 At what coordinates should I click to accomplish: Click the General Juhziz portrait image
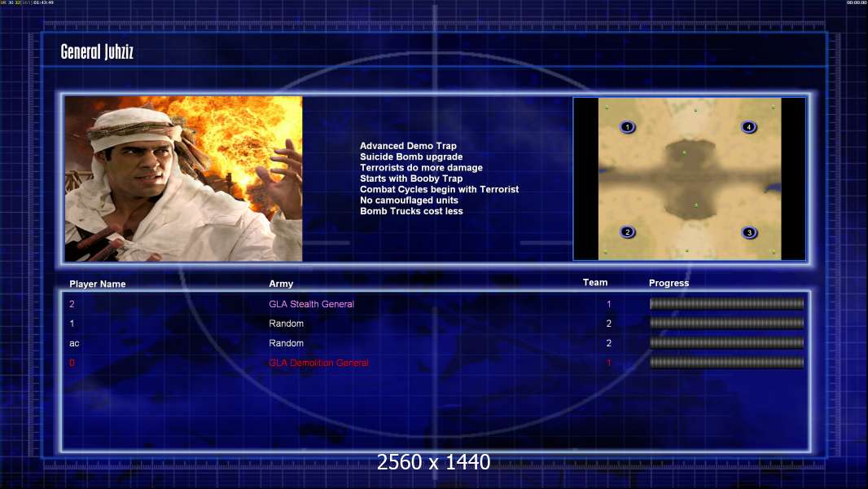[x=183, y=178]
